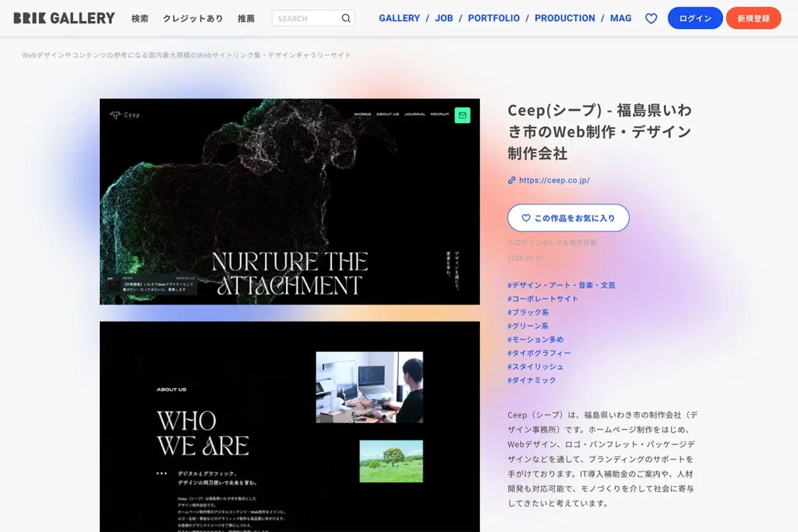Open the #コーポレートサイト tag
The width and height of the screenshot is (798, 532).
pyautogui.click(x=542, y=298)
